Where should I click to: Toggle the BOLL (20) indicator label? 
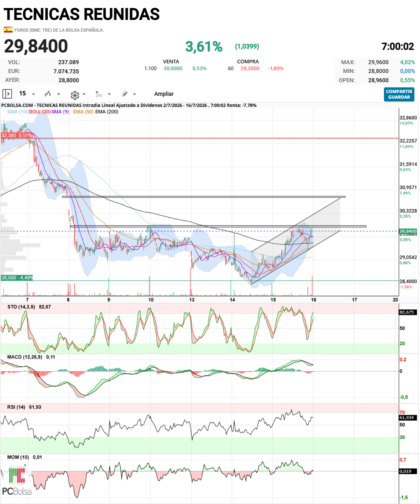click(x=40, y=111)
